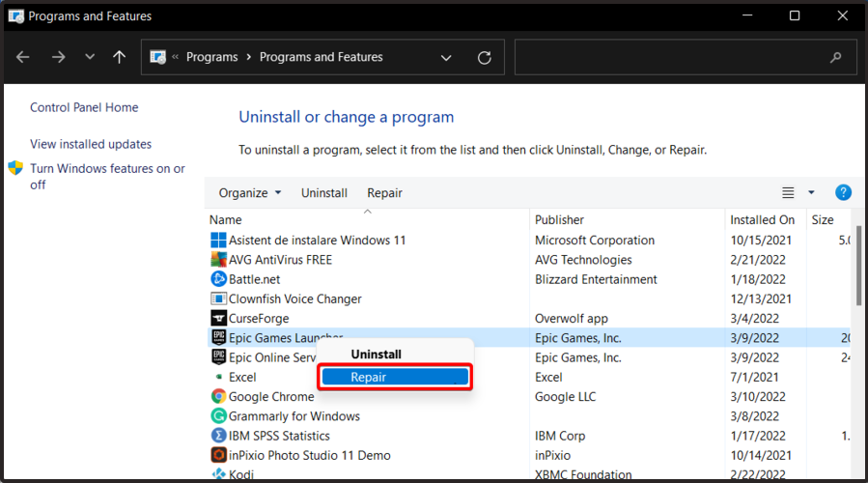
Task: Refresh the Programs and Features list
Action: [x=485, y=58]
